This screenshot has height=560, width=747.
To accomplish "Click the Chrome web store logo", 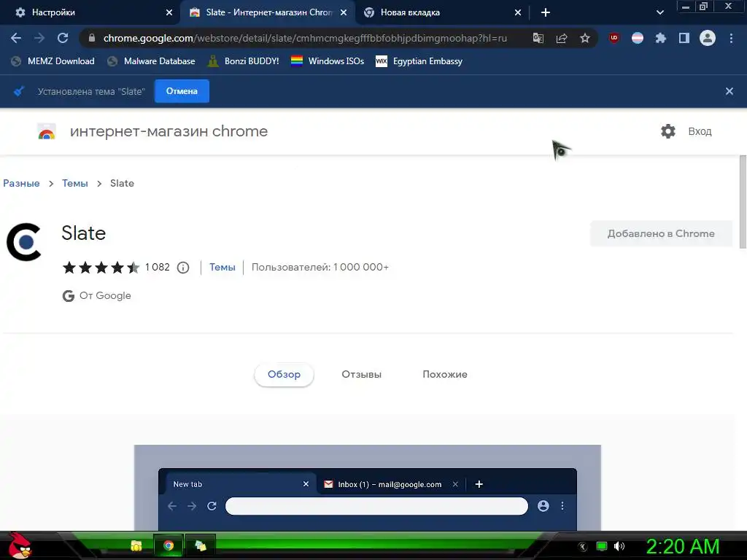I will 47,132.
